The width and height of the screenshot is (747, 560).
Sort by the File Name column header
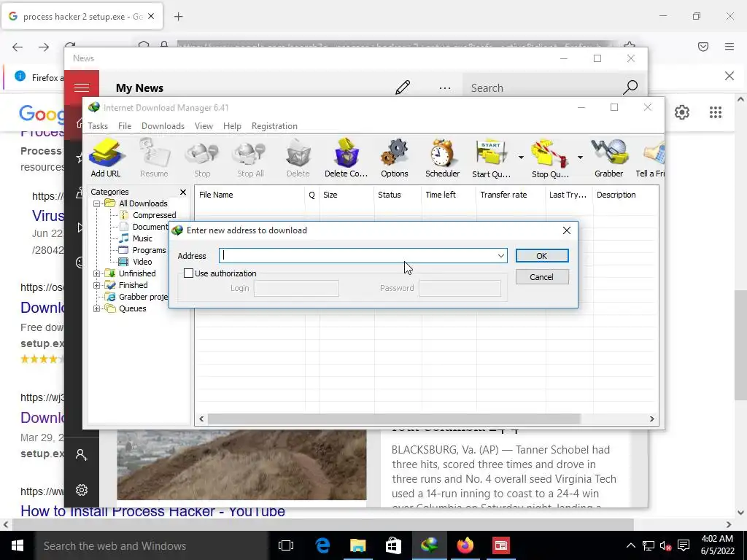pyautogui.click(x=249, y=195)
